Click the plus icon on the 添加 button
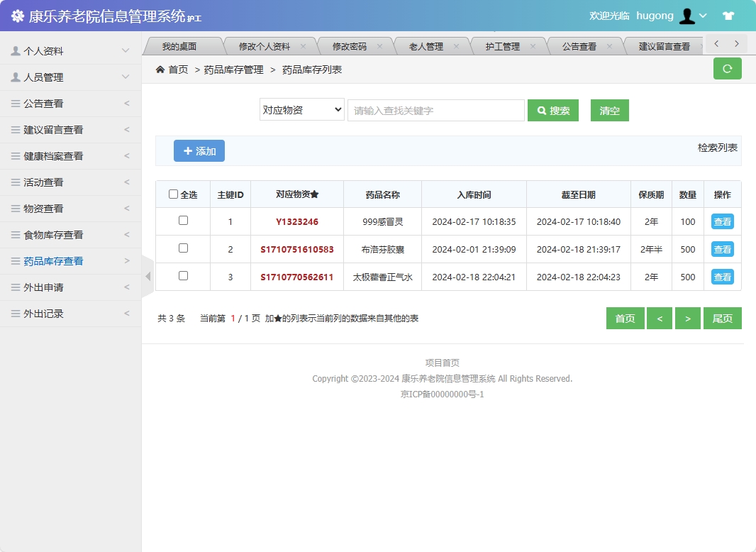Viewport: 756px width, 552px height. point(189,150)
